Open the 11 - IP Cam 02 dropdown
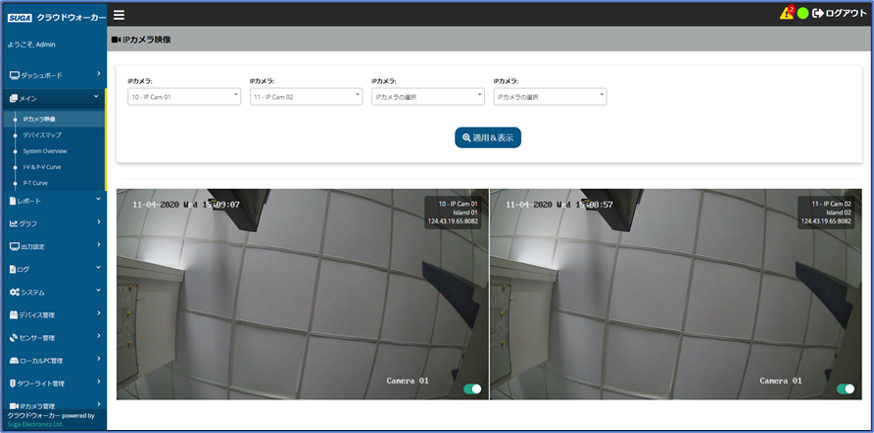 tap(305, 97)
